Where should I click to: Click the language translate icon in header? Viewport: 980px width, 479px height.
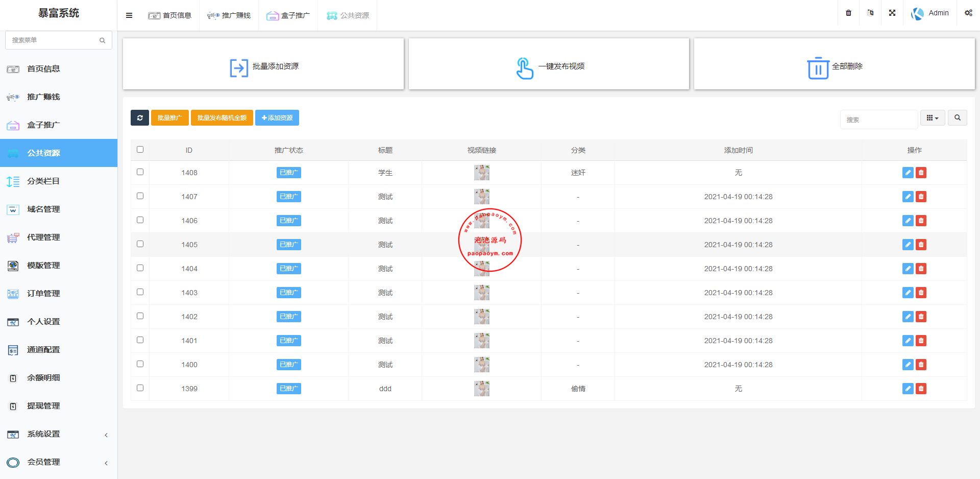point(870,13)
